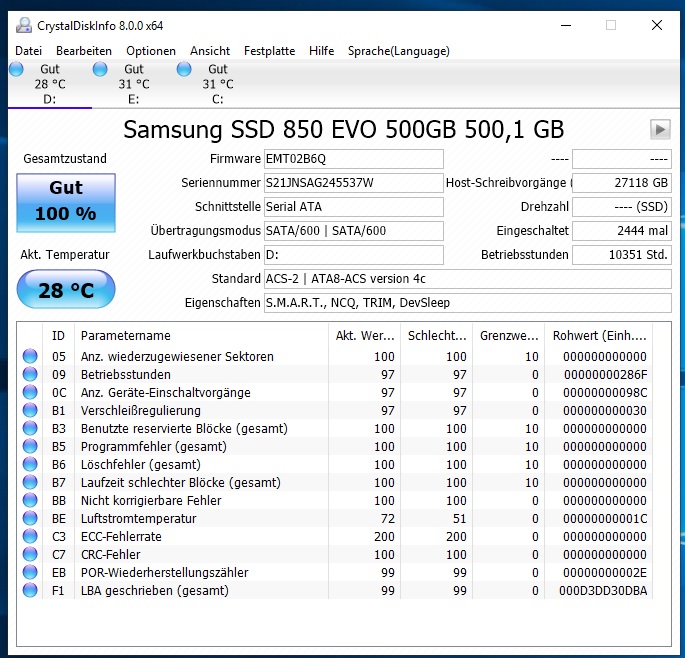The image size is (685, 658).
Task: Click the Eigenschaften S.M.A.R.T. field
Action: click(x=468, y=303)
